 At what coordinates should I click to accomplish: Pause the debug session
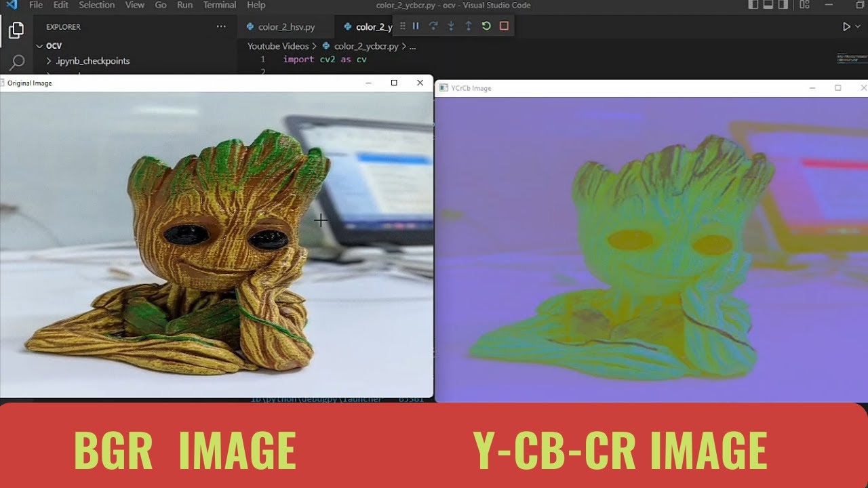coord(416,26)
